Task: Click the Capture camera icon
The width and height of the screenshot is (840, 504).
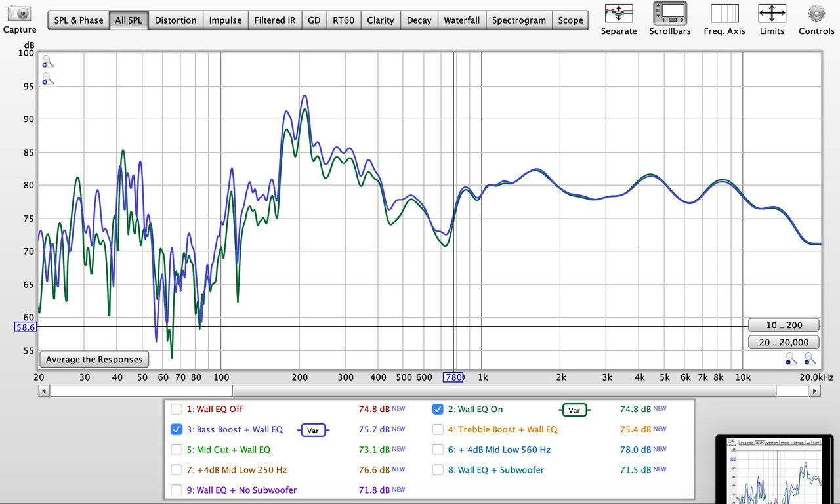Action: [x=20, y=12]
